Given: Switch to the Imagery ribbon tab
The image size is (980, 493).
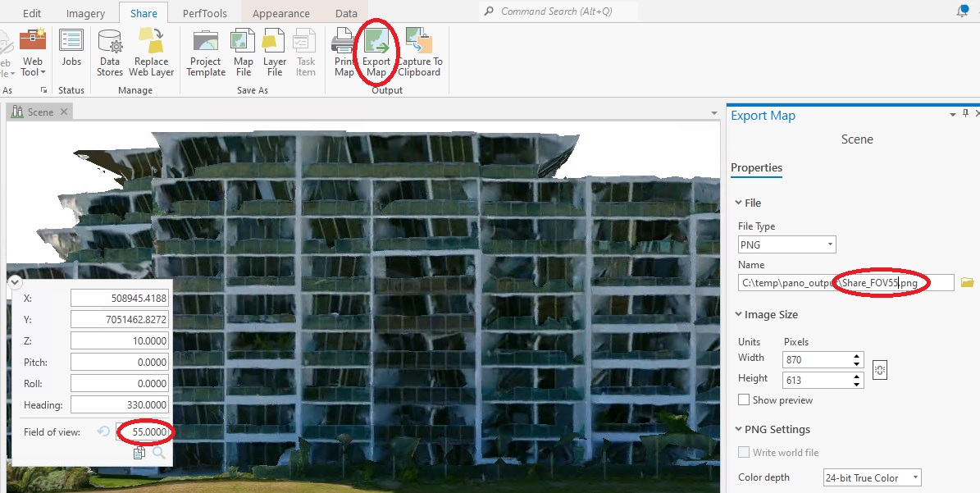Looking at the screenshot, I should pos(85,13).
